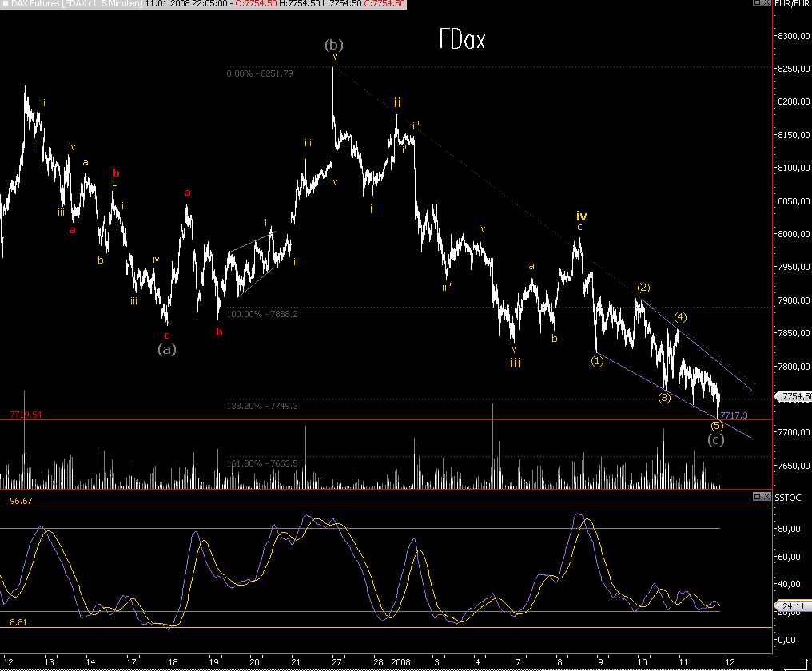Select the bold yellow iv wave label

[582, 216]
